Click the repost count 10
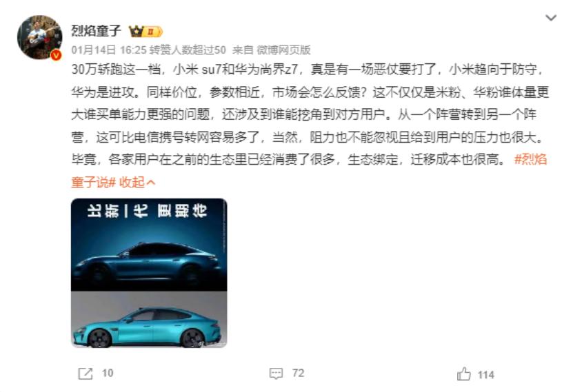The width and height of the screenshot is (573, 392). [x=108, y=373]
